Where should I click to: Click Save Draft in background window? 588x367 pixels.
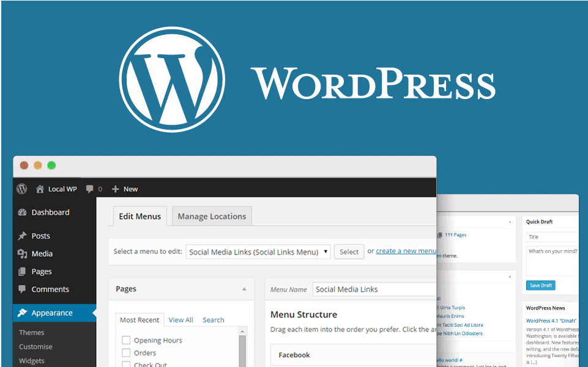541,285
